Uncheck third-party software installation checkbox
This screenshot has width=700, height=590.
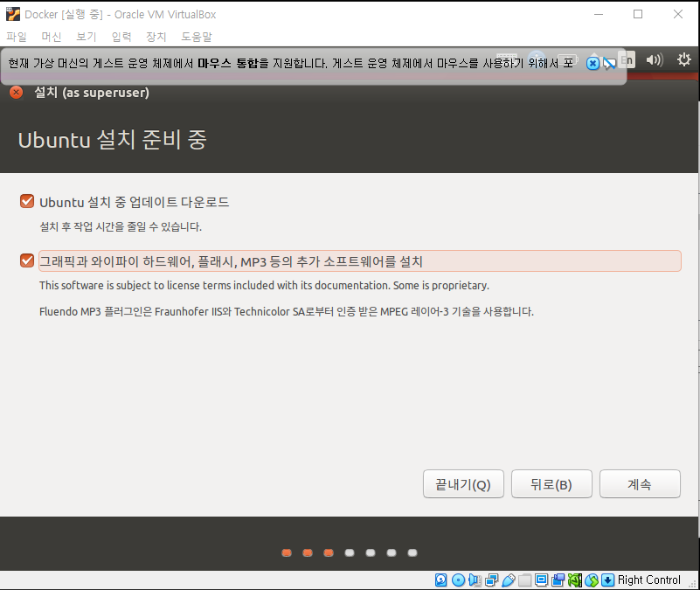27,260
